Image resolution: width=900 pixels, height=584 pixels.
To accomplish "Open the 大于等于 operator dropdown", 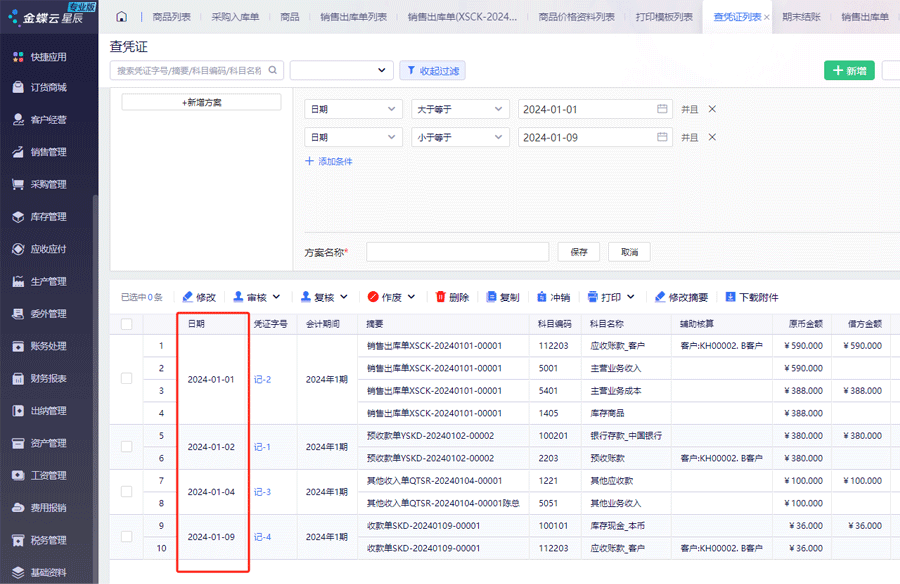I will coord(460,109).
